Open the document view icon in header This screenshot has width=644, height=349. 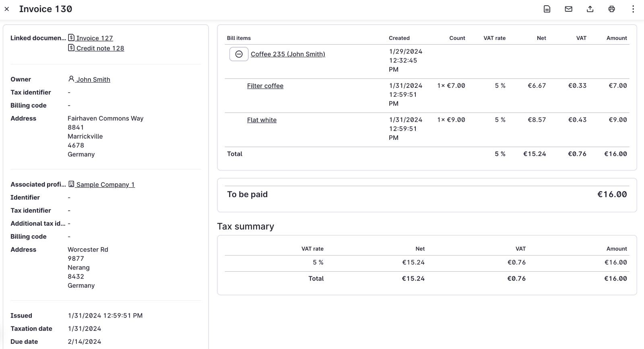coord(547,9)
